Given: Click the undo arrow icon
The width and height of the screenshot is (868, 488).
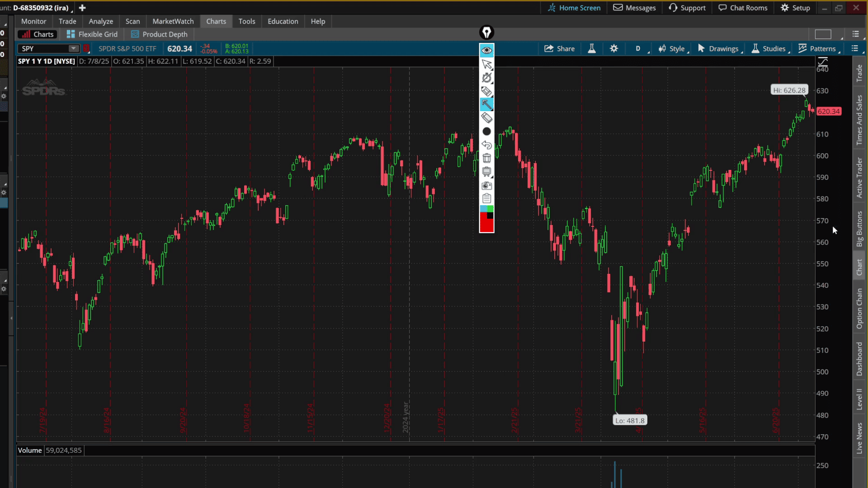Looking at the screenshot, I should click(x=486, y=145).
